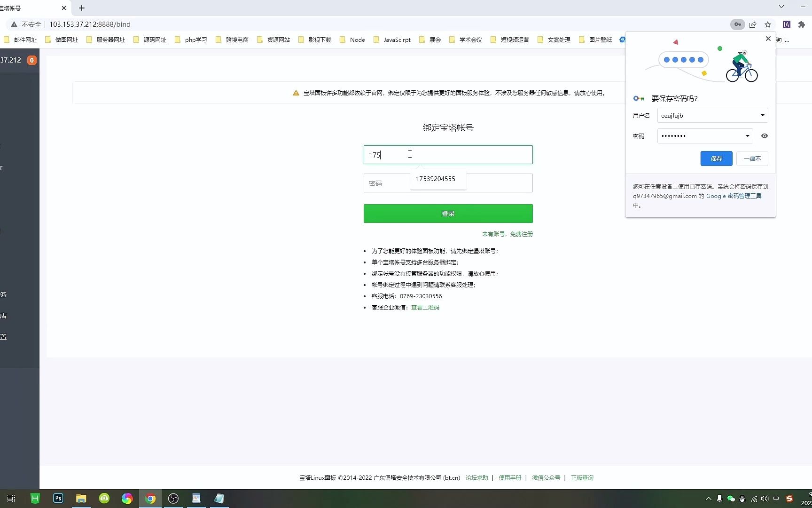The image size is (812, 508).
Task: Open Google 密码管理工具 link
Action: [x=734, y=196]
